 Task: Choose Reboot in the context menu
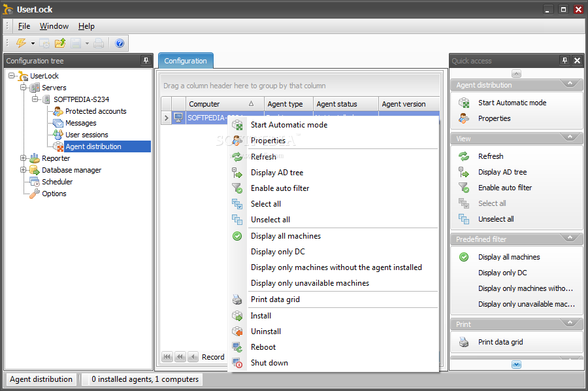click(333, 347)
